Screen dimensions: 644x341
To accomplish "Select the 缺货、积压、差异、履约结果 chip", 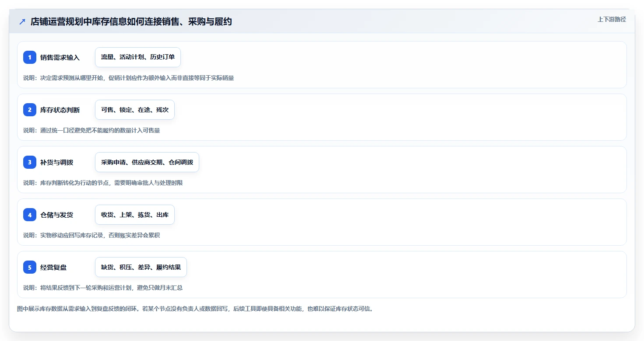I will pyautogui.click(x=141, y=267).
